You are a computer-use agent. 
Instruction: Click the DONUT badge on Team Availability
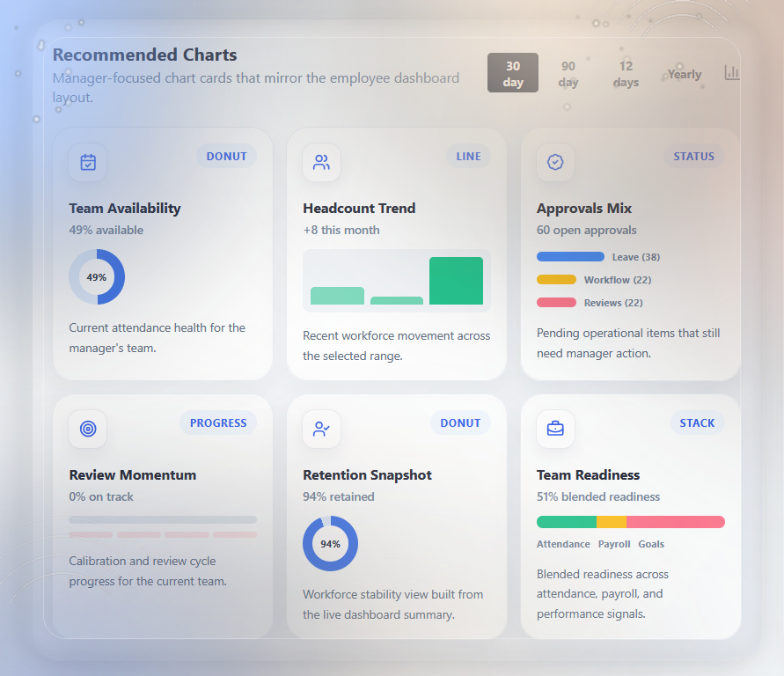226,157
